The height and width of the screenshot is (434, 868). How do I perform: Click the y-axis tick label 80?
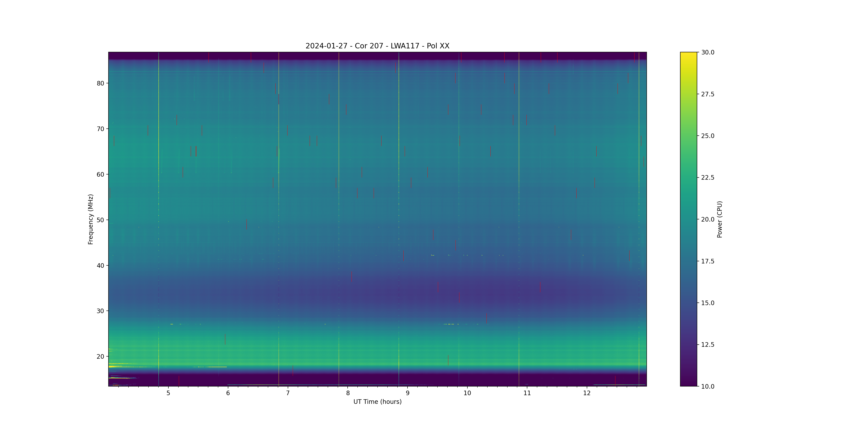tap(100, 83)
